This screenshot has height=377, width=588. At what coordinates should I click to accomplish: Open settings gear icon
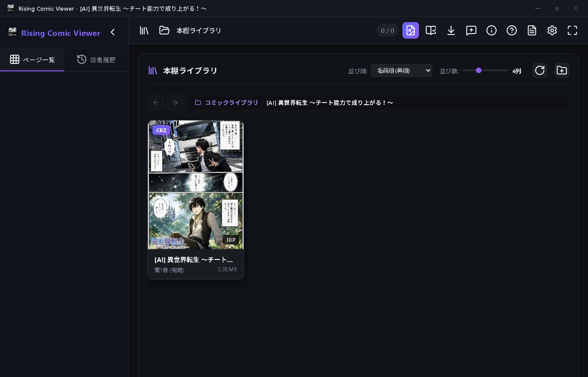pyautogui.click(x=552, y=30)
